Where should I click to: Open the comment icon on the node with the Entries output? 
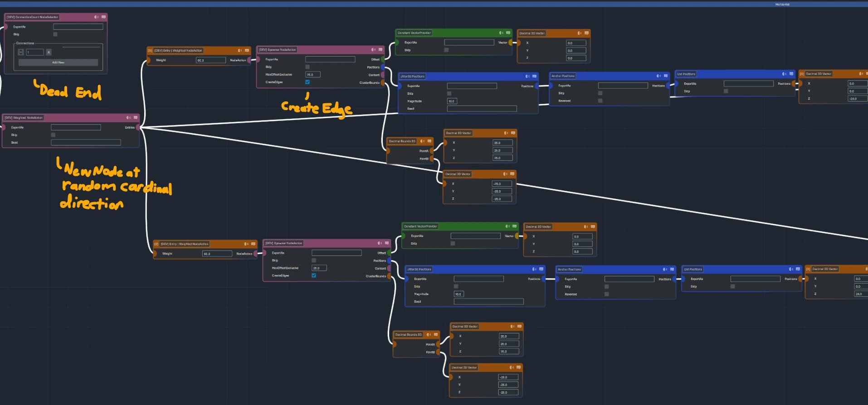pos(135,117)
